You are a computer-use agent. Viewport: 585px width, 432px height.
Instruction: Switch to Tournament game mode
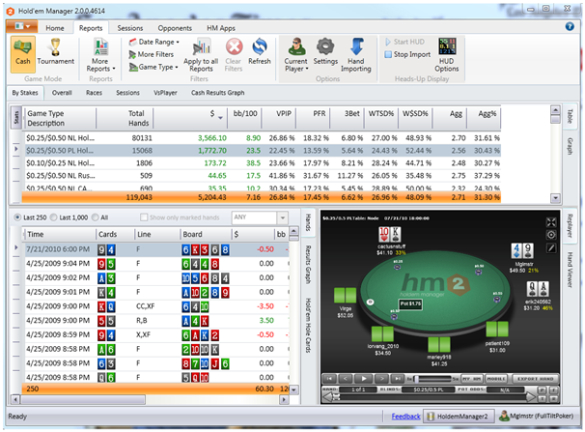[56, 52]
